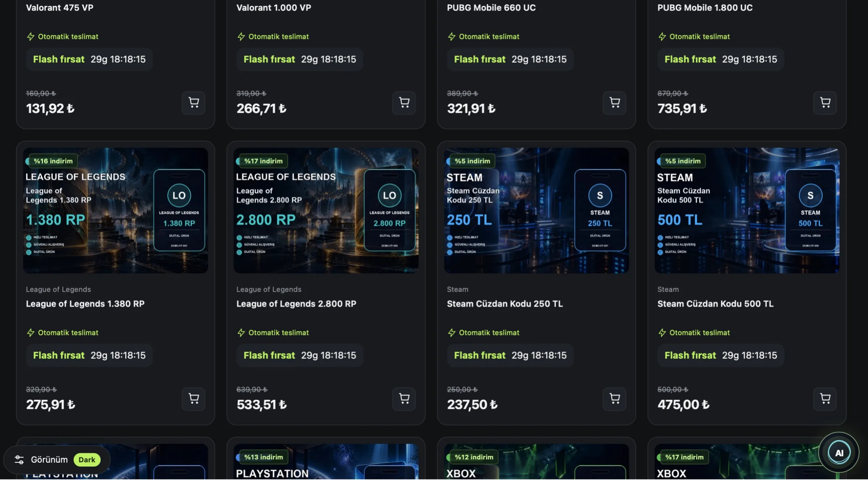Click the Flash fırsat timer on Steam Cüzdan Kodu 500 TL
Viewport: 868px width, 480px height.
(x=721, y=355)
